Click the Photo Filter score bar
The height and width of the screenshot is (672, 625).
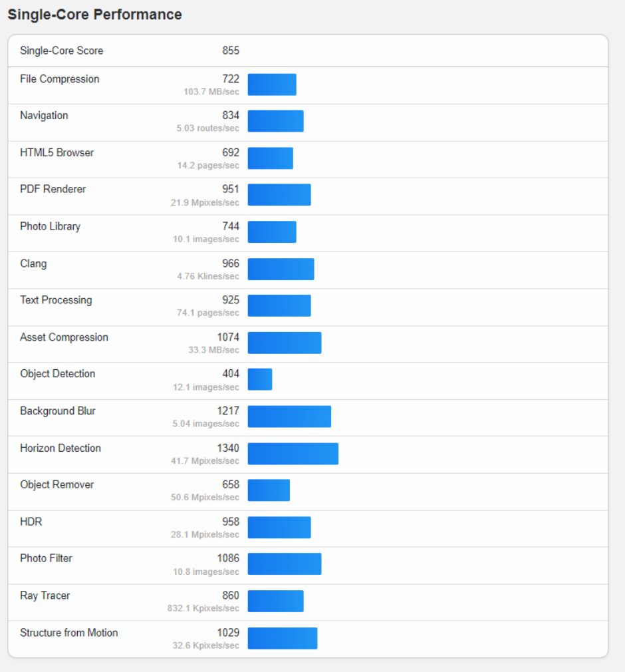(285, 564)
